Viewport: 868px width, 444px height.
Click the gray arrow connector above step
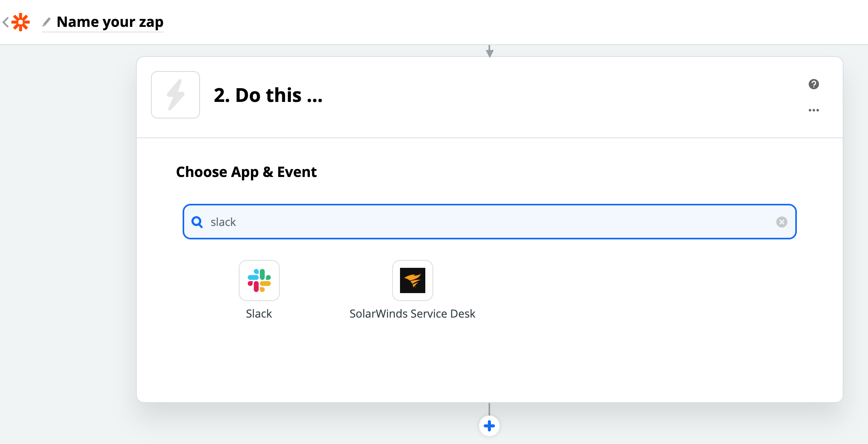(489, 51)
